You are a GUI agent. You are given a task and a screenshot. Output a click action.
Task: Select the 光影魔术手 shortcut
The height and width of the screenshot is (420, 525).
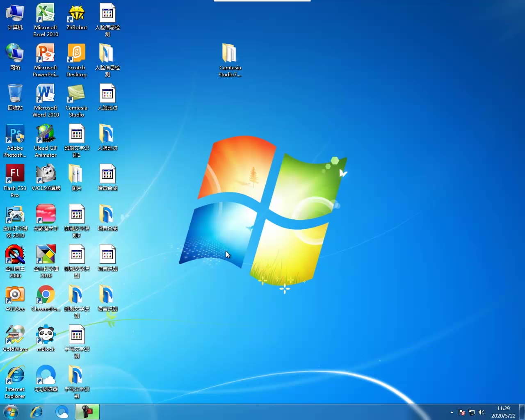[46, 218]
